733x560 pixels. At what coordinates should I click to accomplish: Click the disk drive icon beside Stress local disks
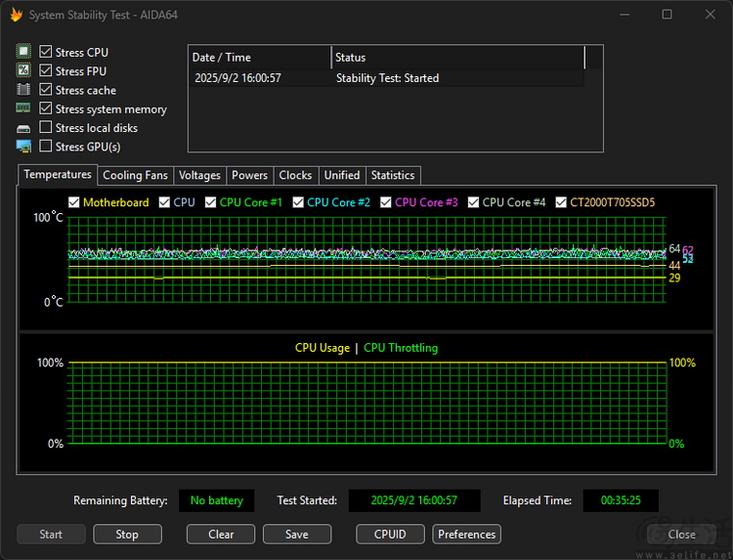[x=23, y=128]
